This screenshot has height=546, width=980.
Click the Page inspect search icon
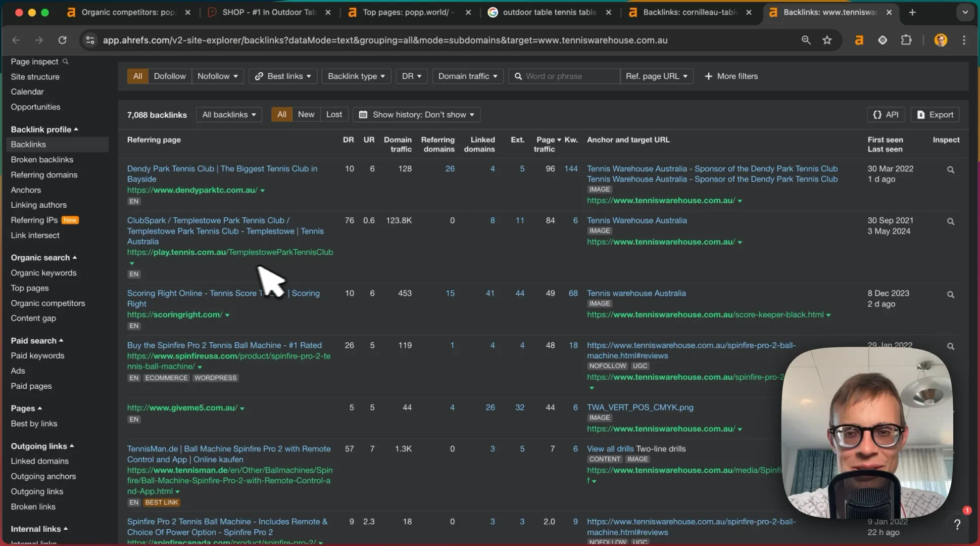[x=65, y=61]
